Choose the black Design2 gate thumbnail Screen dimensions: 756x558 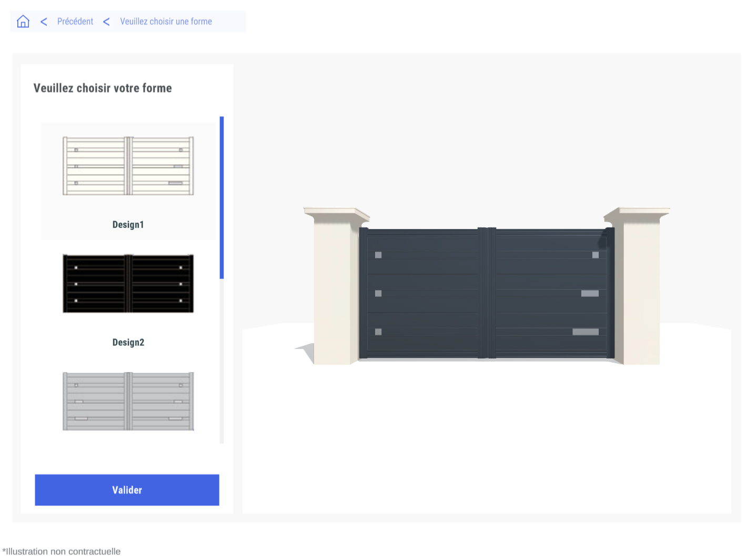[x=128, y=284]
